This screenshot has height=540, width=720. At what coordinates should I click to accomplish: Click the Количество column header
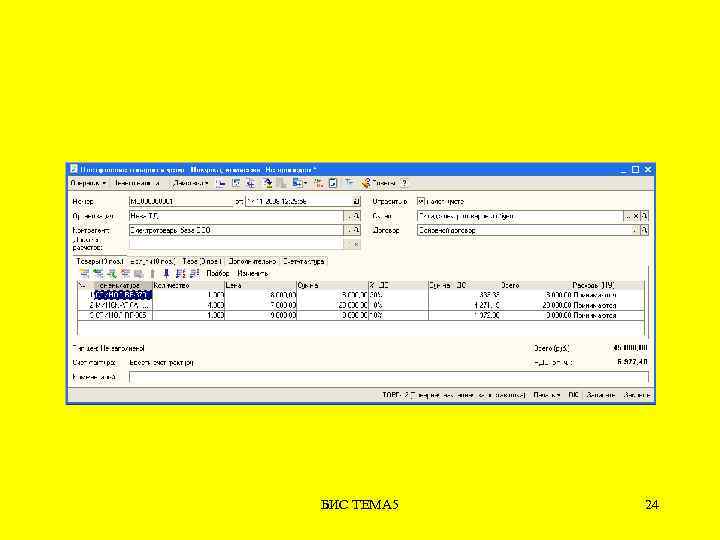click(x=188, y=285)
